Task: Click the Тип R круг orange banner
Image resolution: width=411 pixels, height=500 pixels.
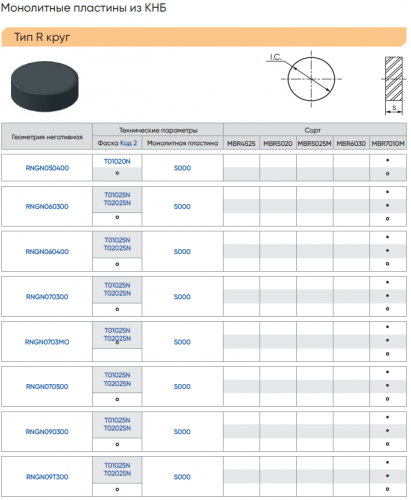Action: pyautogui.click(x=204, y=37)
